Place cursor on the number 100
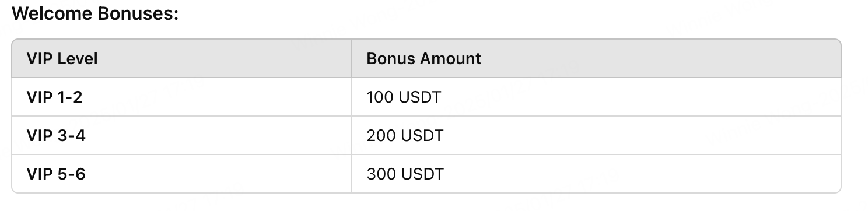The image size is (868, 211). click(x=380, y=97)
